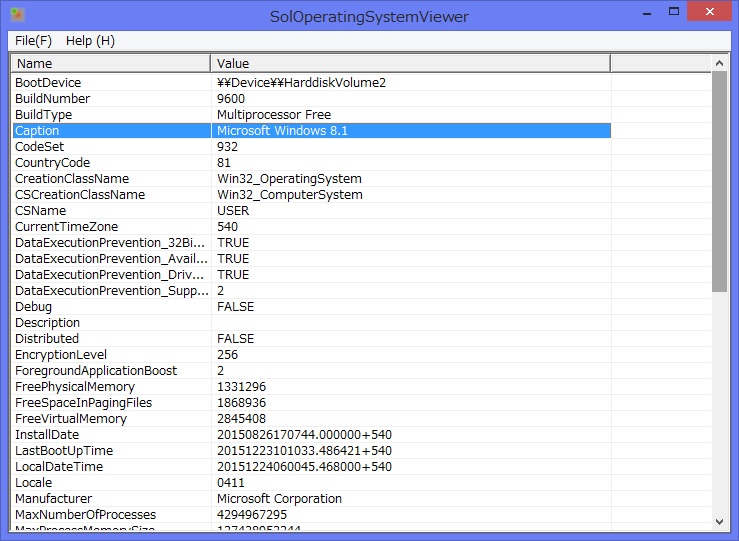Minimize the SolOperatingSystemViewer window
The width and height of the screenshot is (739, 541).
click(647, 12)
